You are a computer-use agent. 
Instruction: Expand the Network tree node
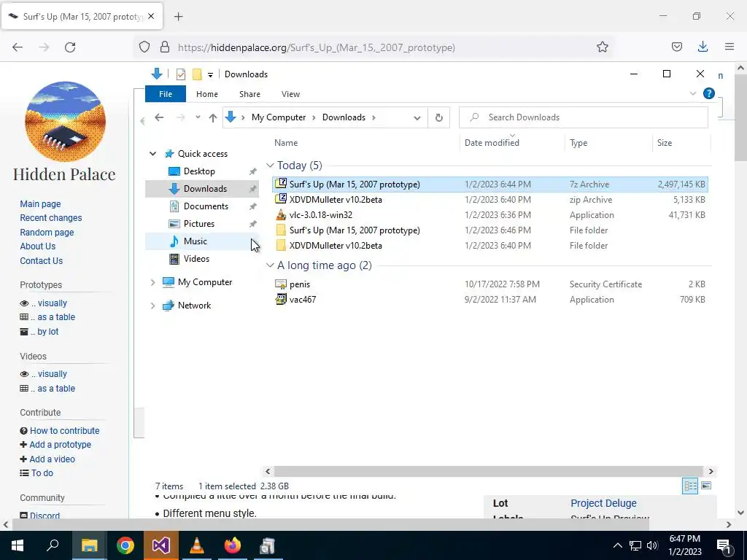point(152,306)
